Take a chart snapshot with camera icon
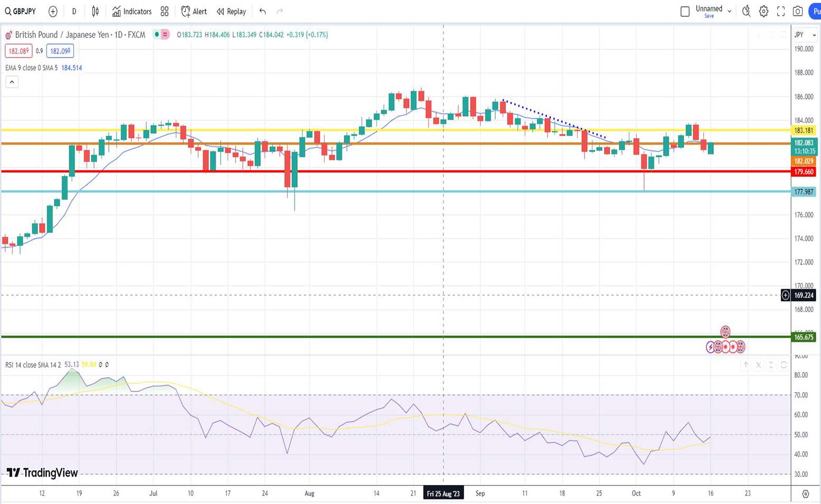Image resolution: width=821 pixels, height=504 pixels. 798,11
